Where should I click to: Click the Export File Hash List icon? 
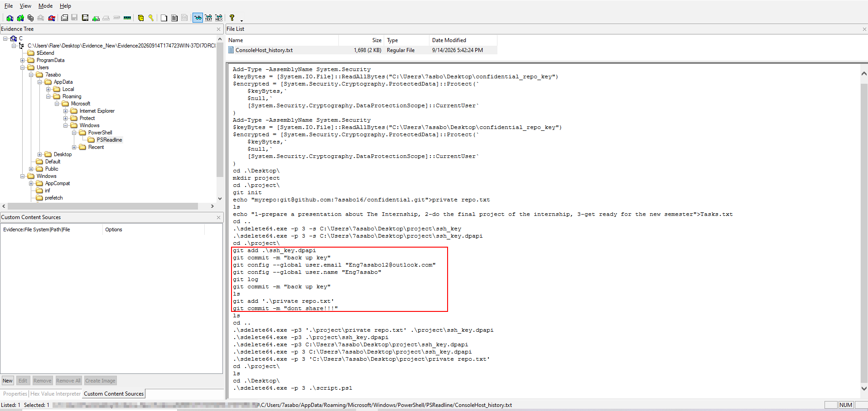pos(174,18)
